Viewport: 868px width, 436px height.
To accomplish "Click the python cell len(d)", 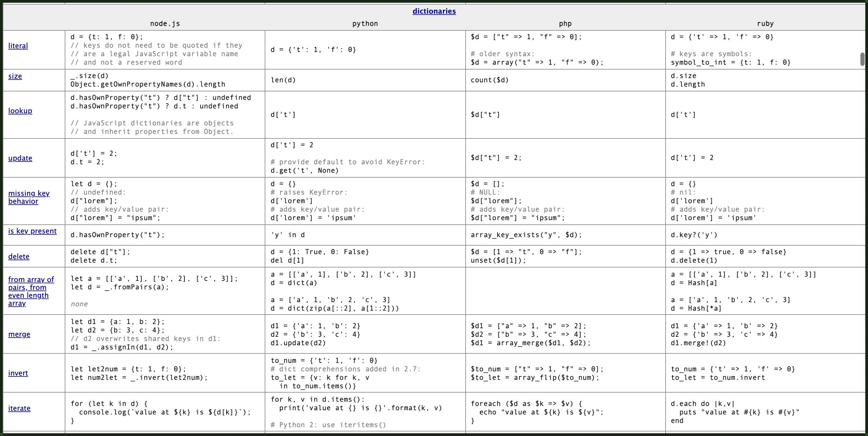I will 283,80.
